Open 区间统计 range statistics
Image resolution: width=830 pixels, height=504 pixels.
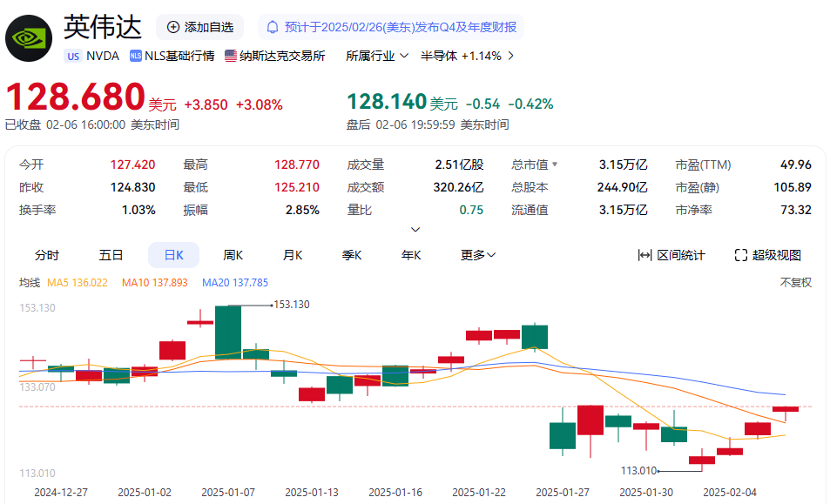pos(671,255)
